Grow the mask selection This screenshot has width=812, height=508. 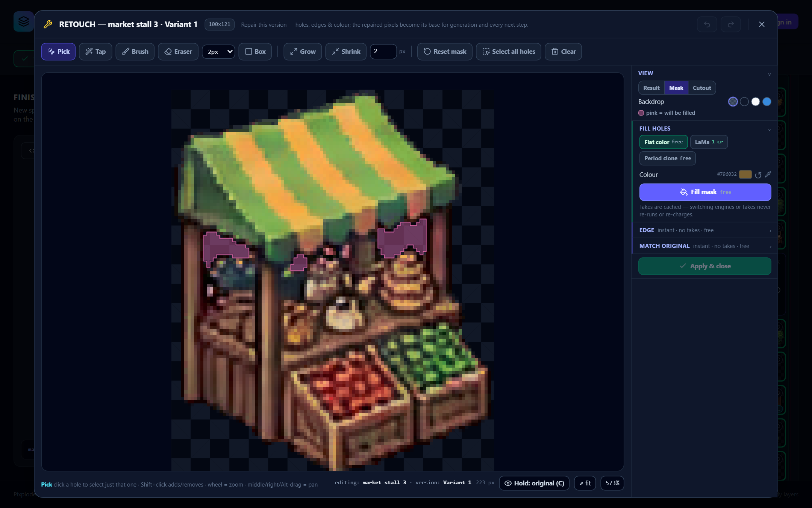click(303, 52)
